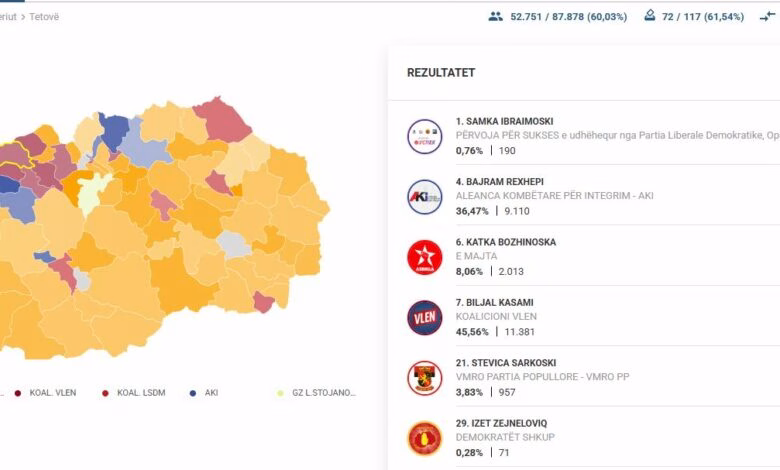Open the Tetovë breadcrumb link
The width and height of the screenshot is (780, 470).
pyautogui.click(x=43, y=17)
